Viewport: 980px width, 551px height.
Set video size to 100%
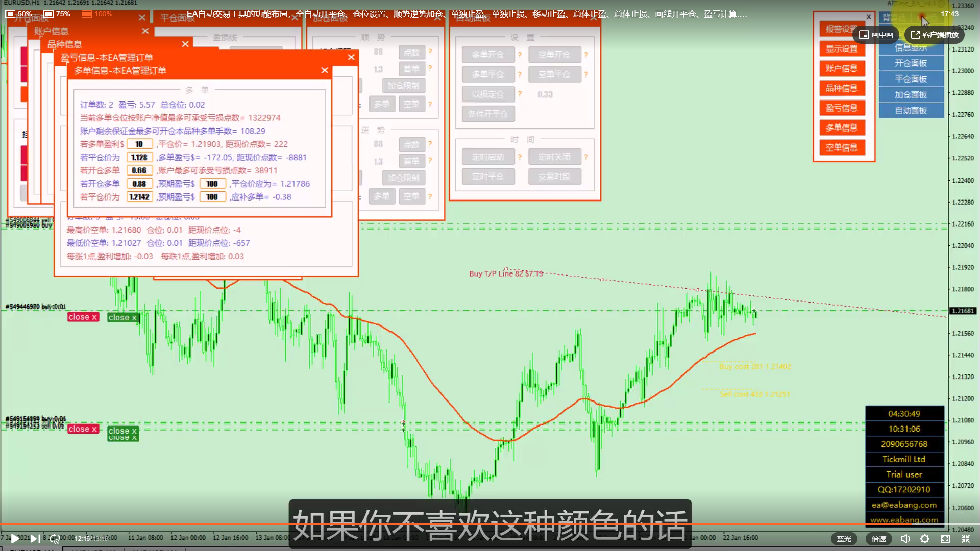97,14
